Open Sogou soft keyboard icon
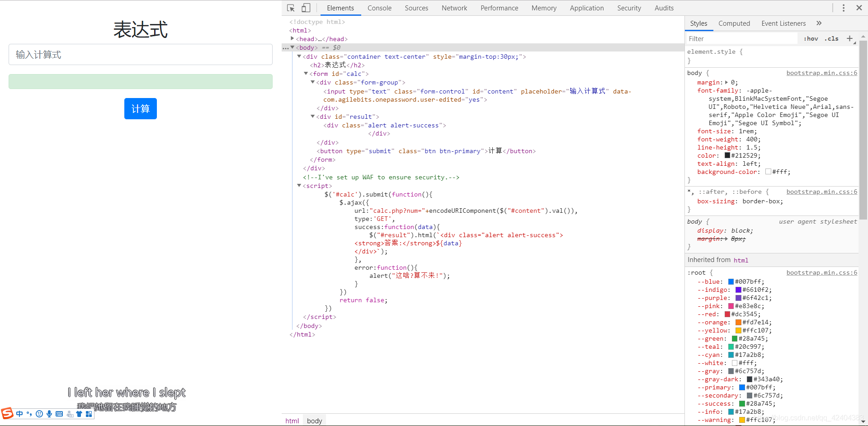Screen dimensions: 868x426 coord(59,414)
